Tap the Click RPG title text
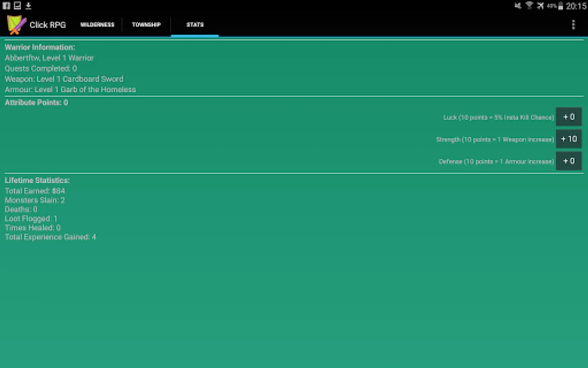 pos(47,25)
